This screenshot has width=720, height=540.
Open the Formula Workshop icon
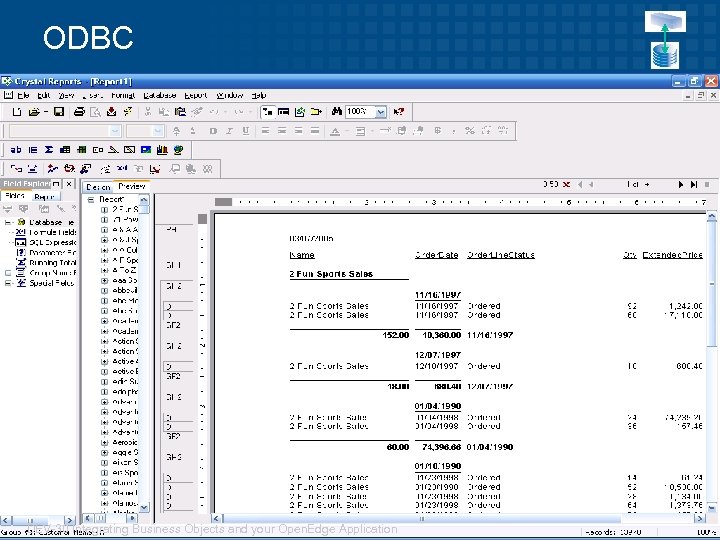(122, 169)
